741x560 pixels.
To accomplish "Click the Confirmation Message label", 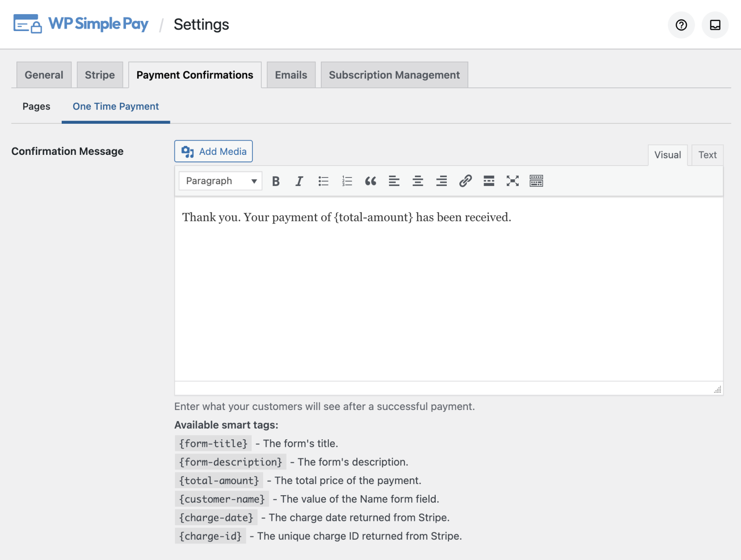I will click(67, 151).
